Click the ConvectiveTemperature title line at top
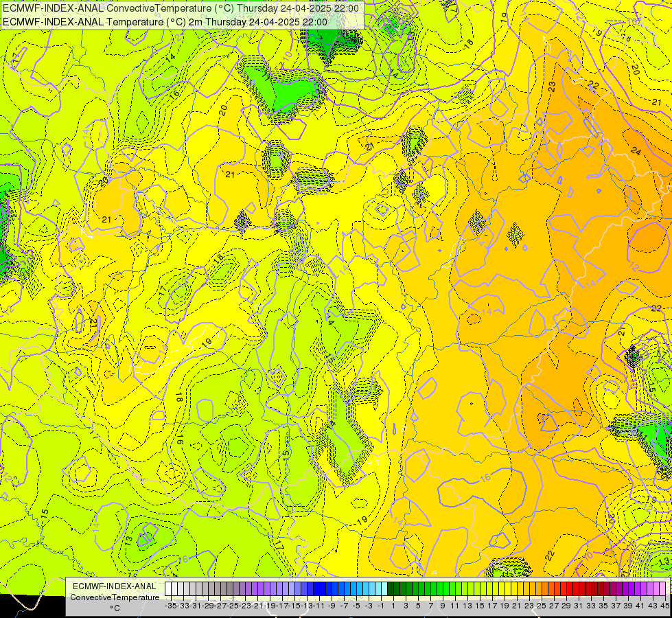Viewport: 672px width, 618px height. click(x=181, y=8)
